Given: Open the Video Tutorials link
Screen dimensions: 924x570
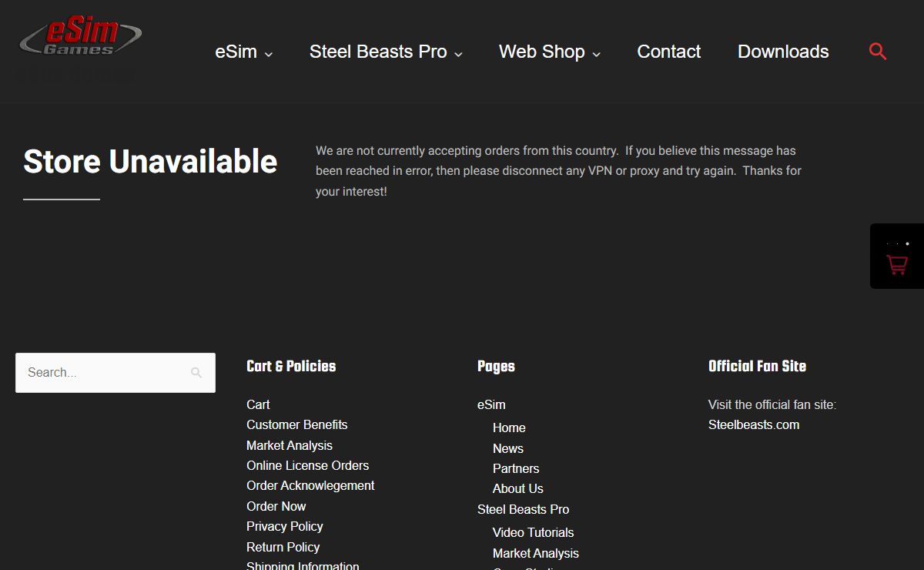Looking at the screenshot, I should point(533,532).
